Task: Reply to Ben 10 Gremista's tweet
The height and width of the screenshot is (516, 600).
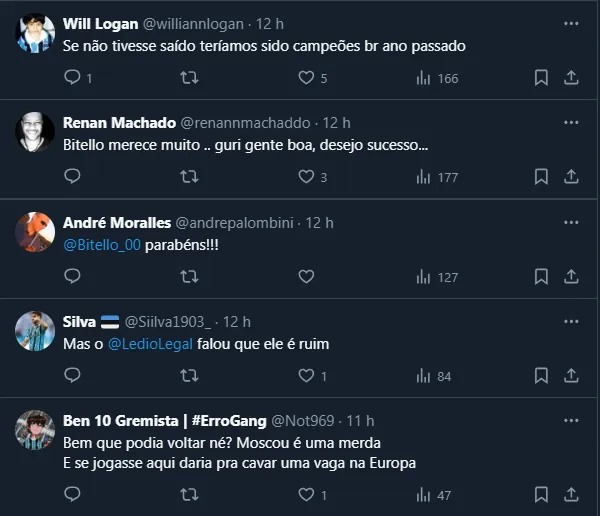Action: [x=71, y=495]
